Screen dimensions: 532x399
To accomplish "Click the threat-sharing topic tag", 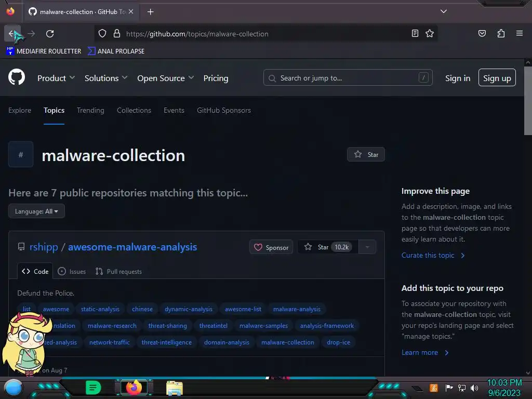I will pyautogui.click(x=167, y=326).
